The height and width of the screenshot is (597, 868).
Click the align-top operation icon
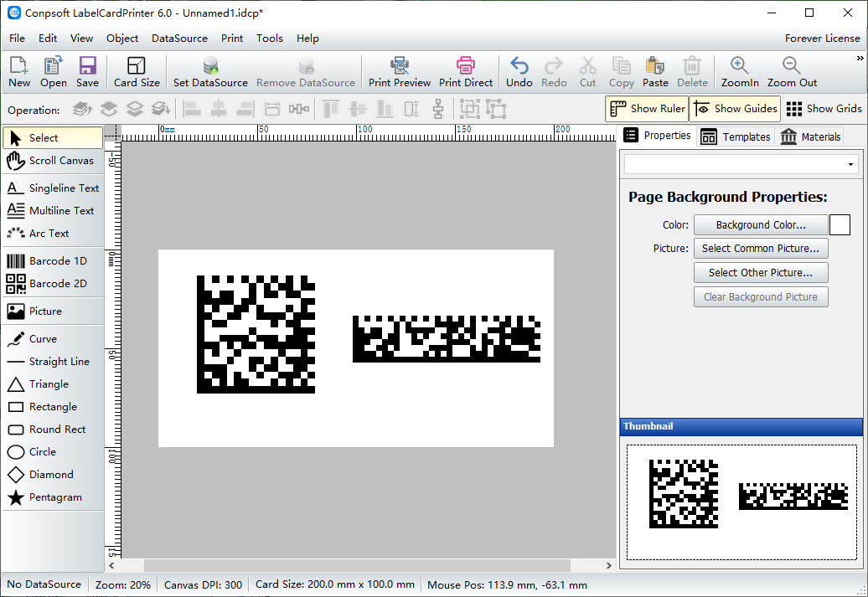[x=330, y=109]
